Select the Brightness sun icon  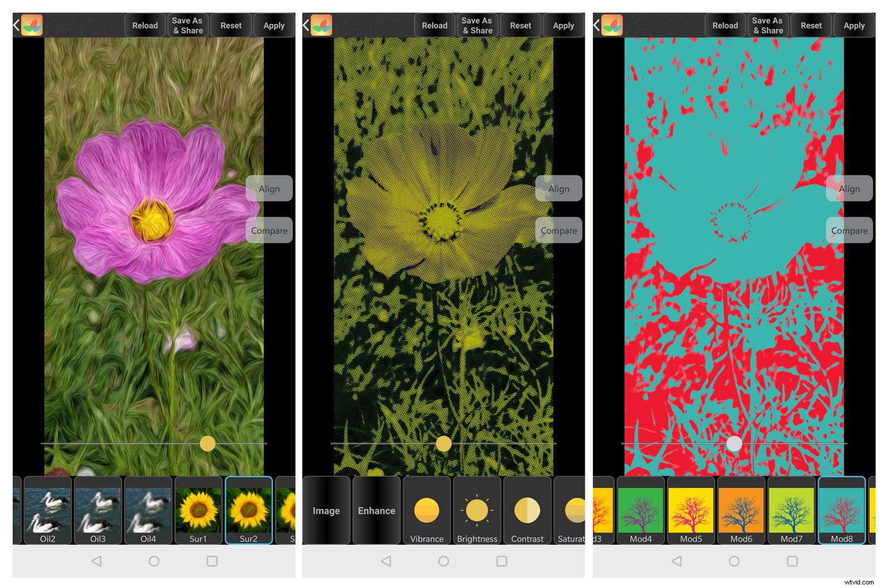(477, 511)
